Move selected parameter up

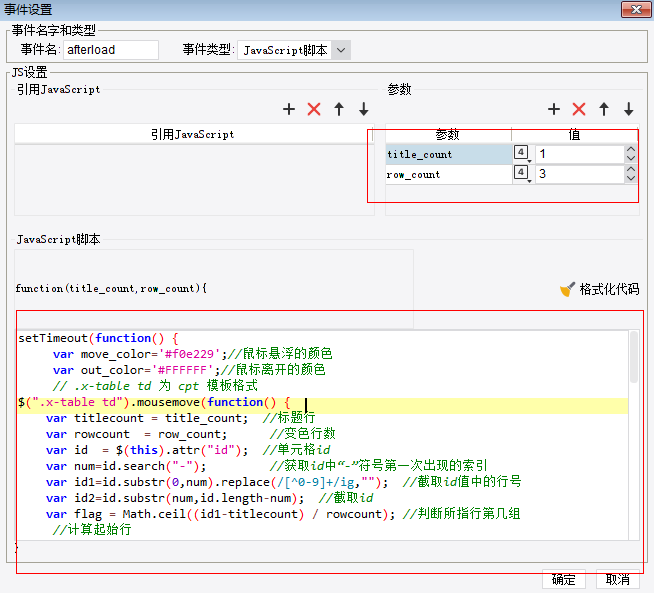pos(604,109)
